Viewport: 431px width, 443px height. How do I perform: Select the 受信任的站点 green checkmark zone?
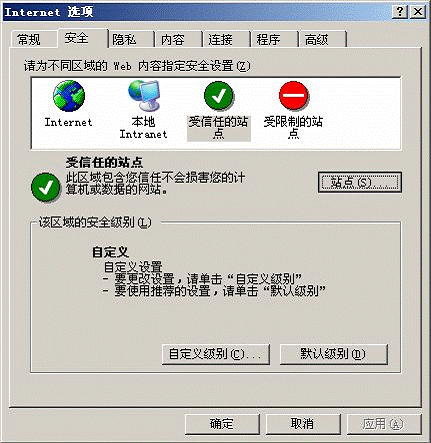(218, 96)
